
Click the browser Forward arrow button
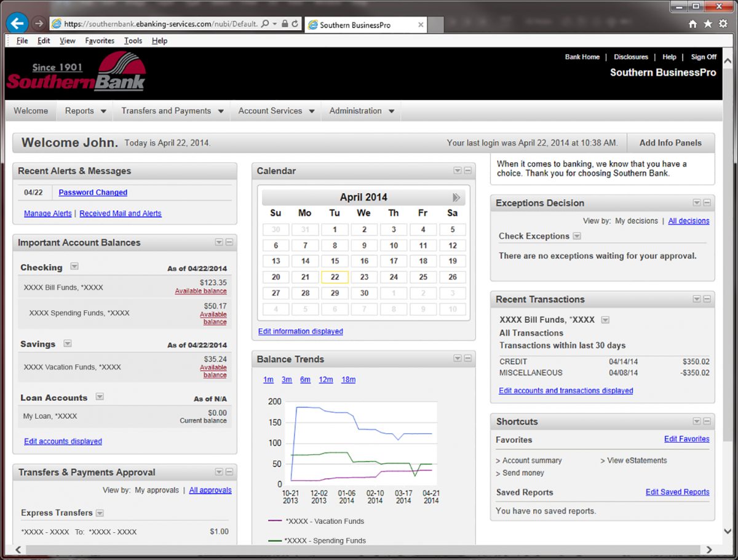point(39,23)
